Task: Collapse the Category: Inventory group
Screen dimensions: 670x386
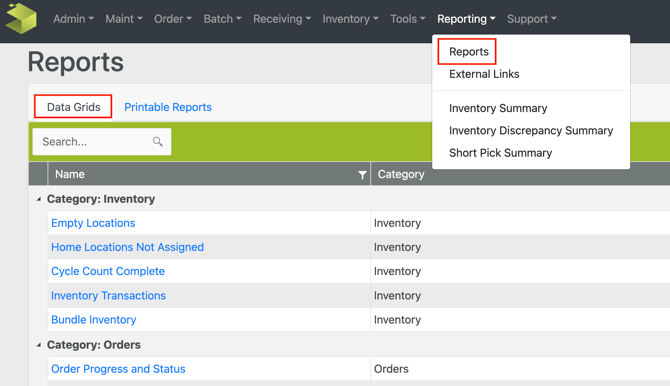Action: point(39,199)
